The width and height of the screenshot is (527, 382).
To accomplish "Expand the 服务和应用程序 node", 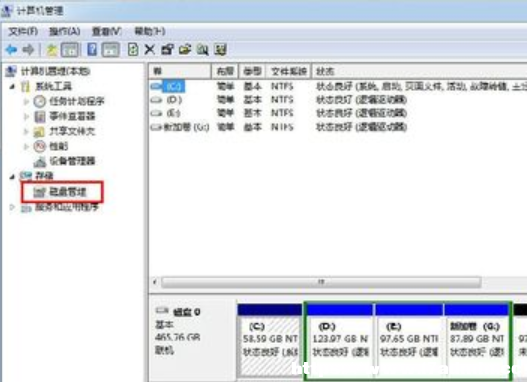I will 12,207.
